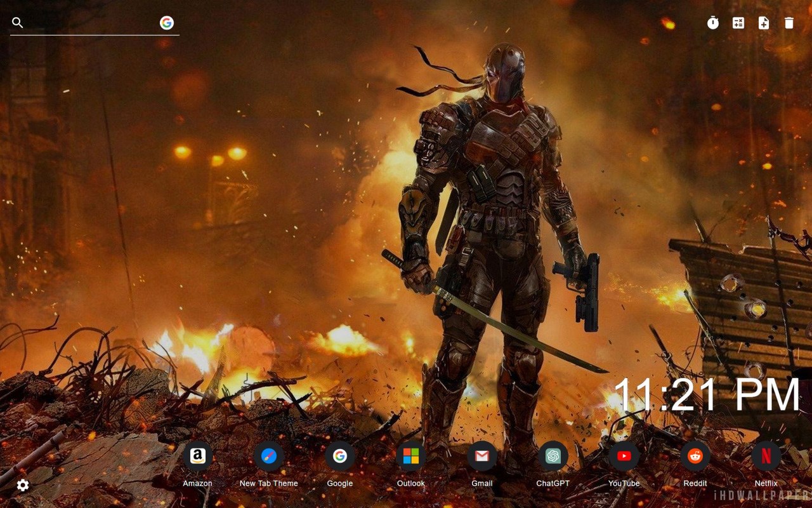Click the trash bin icon

pos(789,23)
